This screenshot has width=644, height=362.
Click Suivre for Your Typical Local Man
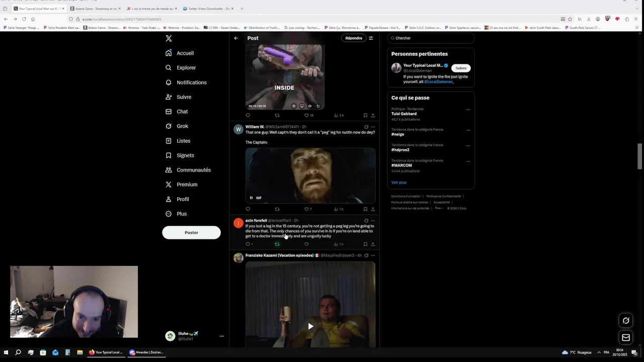tap(461, 68)
